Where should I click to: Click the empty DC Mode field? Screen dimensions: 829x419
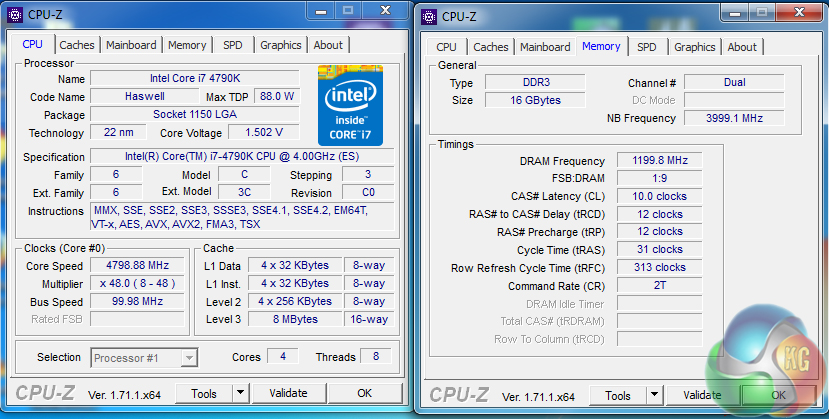click(x=734, y=100)
